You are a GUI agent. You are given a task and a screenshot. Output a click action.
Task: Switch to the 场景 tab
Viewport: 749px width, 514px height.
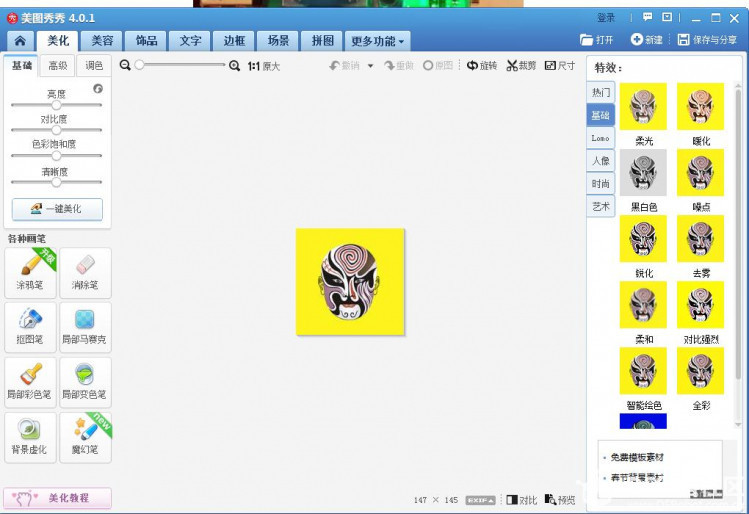tap(278, 41)
